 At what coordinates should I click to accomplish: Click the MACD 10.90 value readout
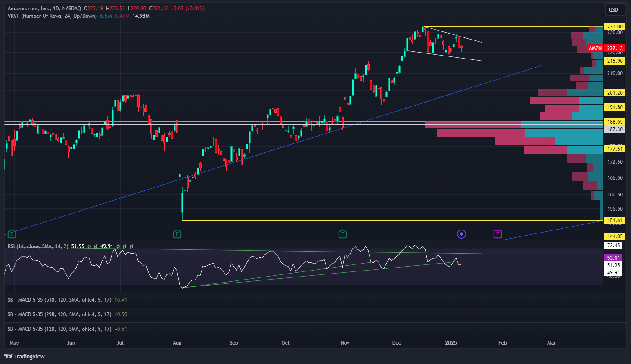121,314
